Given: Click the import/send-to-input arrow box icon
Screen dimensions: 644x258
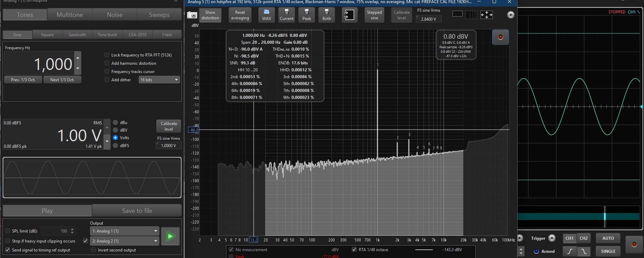Looking at the screenshot, I should tap(349, 15).
